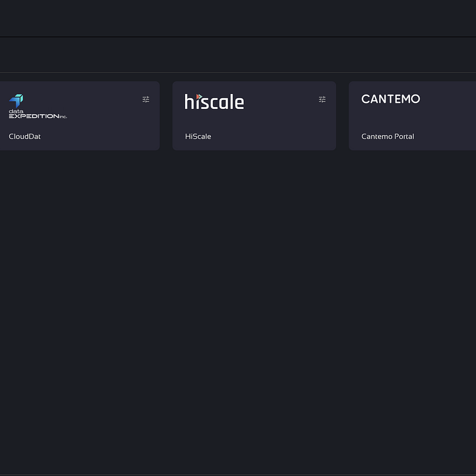The height and width of the screenshot is (476, 476).
Task: Select the HiScale label text
Action: tap(198, 136)
